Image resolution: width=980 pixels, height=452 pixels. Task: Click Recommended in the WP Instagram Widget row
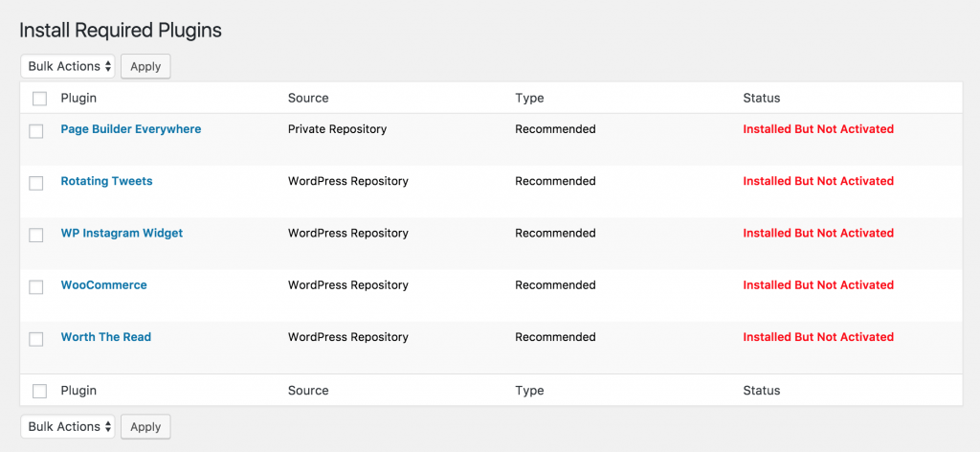click(x=556, y=234)
